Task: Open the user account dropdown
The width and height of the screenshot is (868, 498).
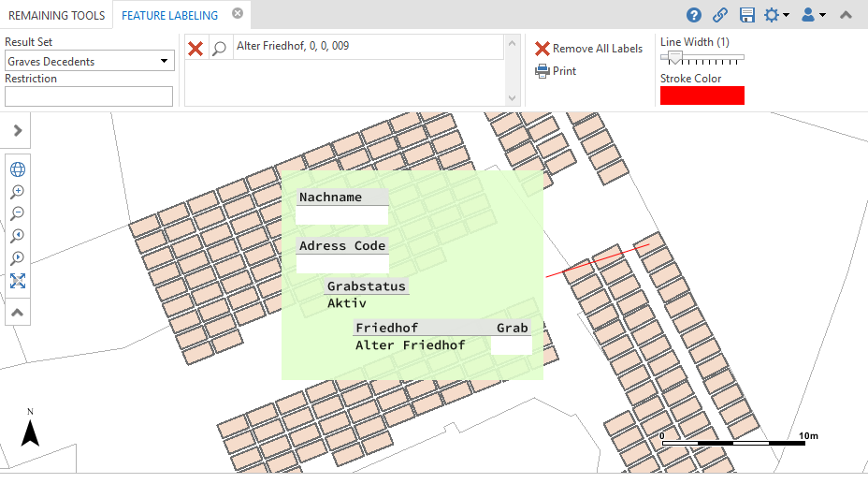Action: coord(813,15)
